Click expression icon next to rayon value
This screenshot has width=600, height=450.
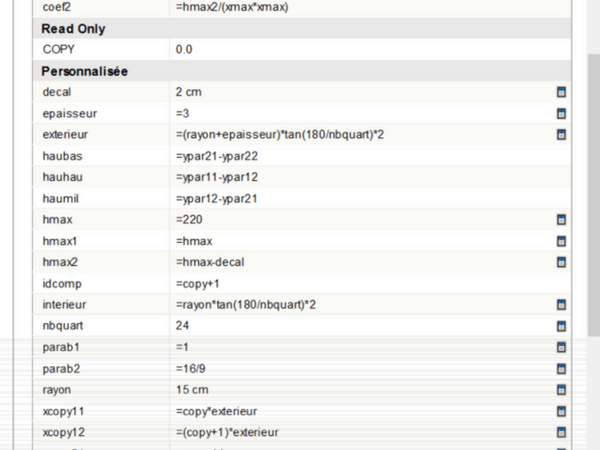pos(561,390)
